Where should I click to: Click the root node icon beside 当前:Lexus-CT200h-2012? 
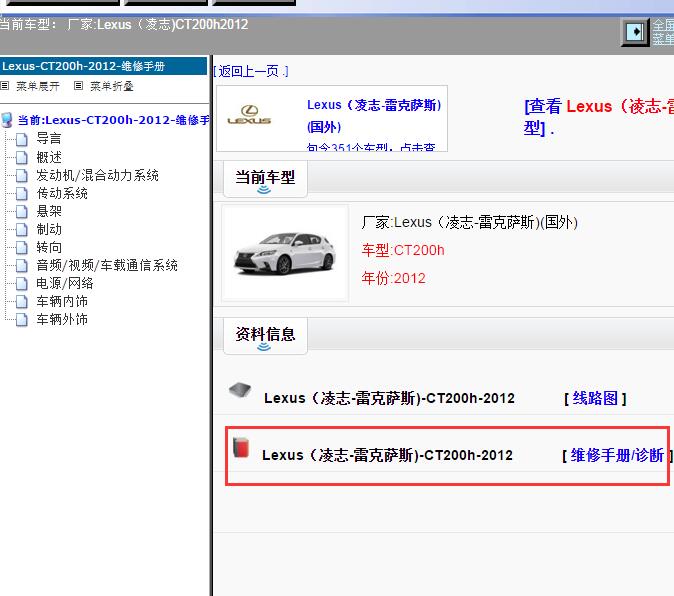7,120
